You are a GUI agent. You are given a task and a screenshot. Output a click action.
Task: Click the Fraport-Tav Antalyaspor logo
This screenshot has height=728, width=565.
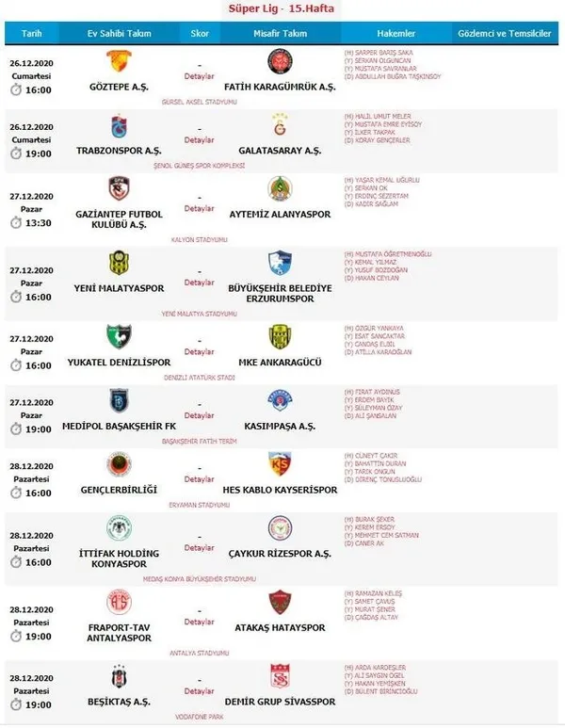(x=119, y=602)
